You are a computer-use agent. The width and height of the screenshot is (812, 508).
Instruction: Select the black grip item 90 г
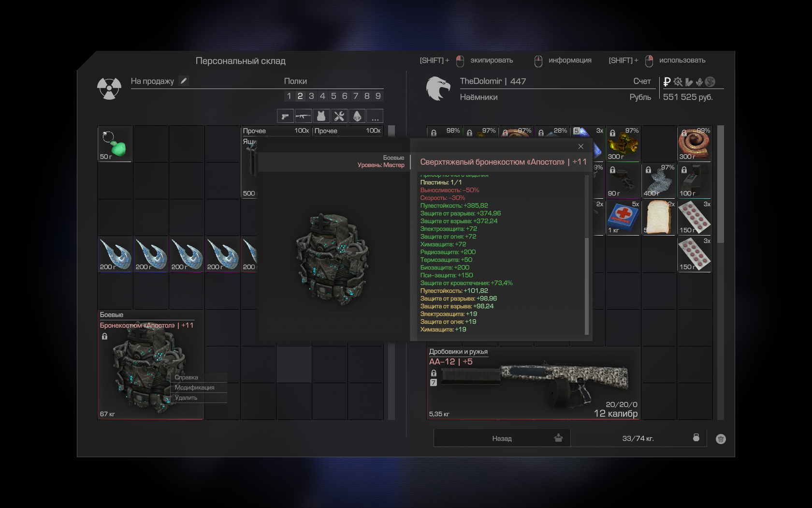click(x=623, y=180)
